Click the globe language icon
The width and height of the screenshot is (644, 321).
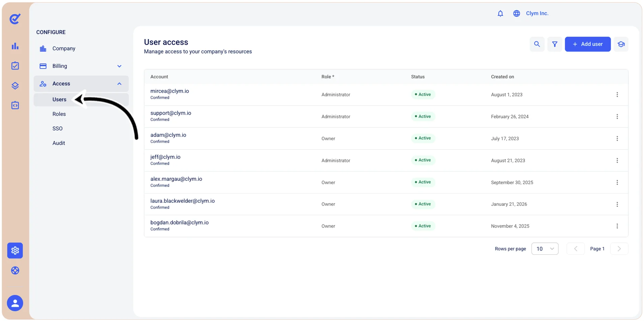(516, 13)
